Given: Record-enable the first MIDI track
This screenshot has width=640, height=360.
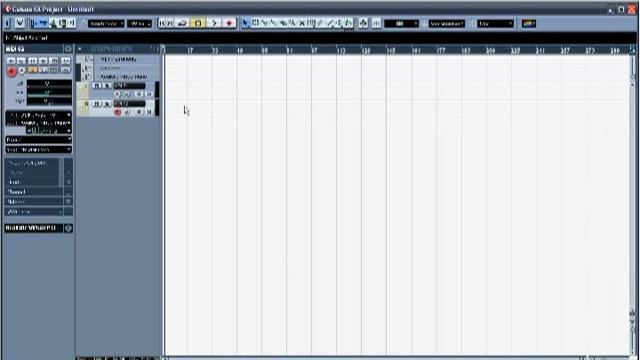Looking at the screenshot, I should (x=118, y=94).
